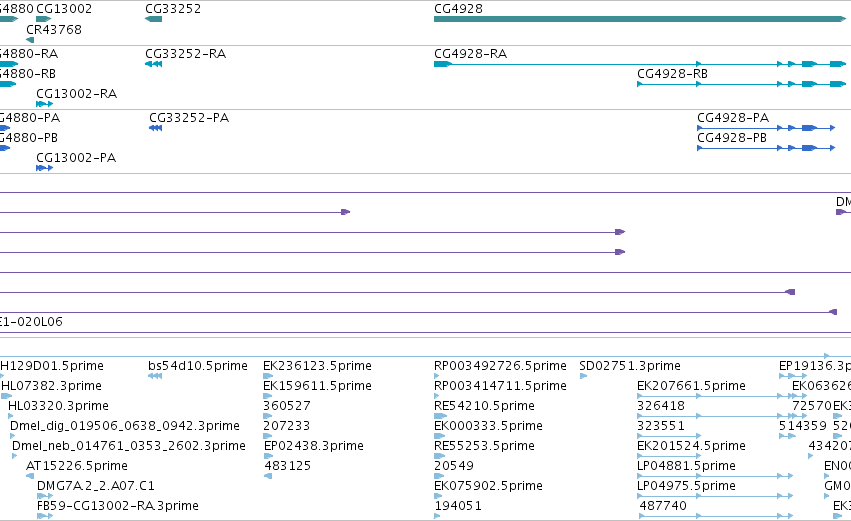
Task: Select the RP003492726.5prime EST
Action: [x=500, y=366]
